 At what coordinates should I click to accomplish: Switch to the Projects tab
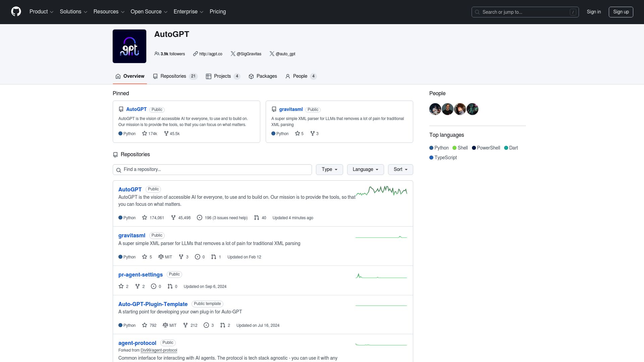click(x=223, y=76)
